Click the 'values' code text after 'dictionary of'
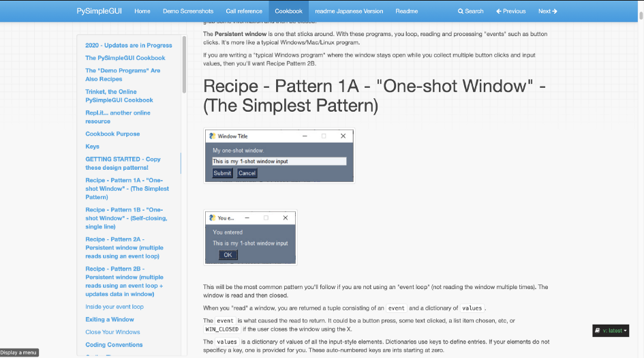This screenshot has height=358, width=644. pos(472,308)
